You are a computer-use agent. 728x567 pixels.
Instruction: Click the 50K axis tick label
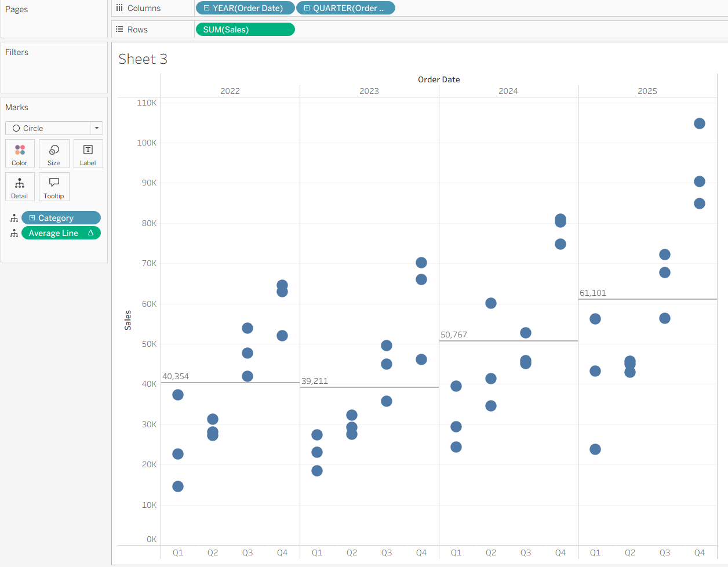149,344
